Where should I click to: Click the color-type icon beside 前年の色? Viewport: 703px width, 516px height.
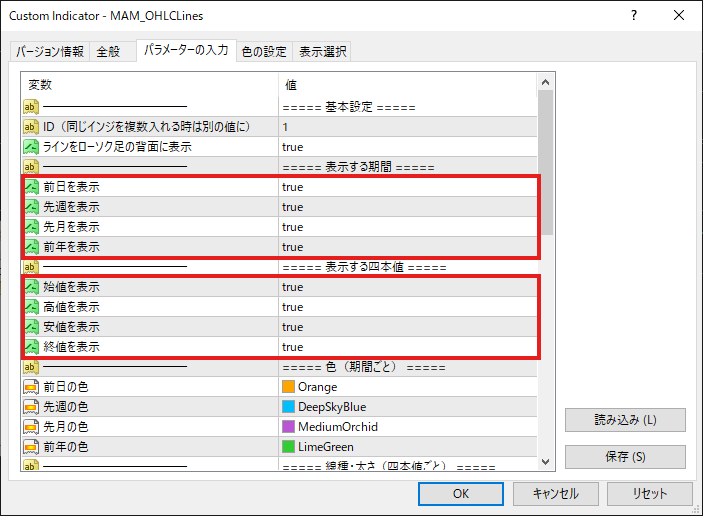pos(31,447)
